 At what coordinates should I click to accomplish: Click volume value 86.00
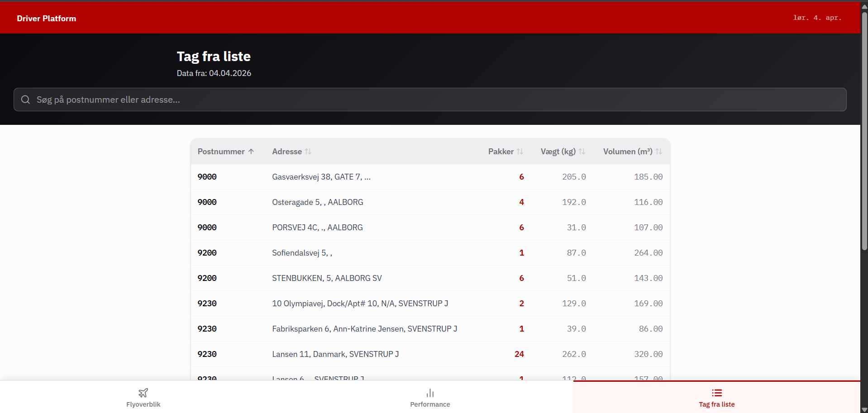click(651, 329)
